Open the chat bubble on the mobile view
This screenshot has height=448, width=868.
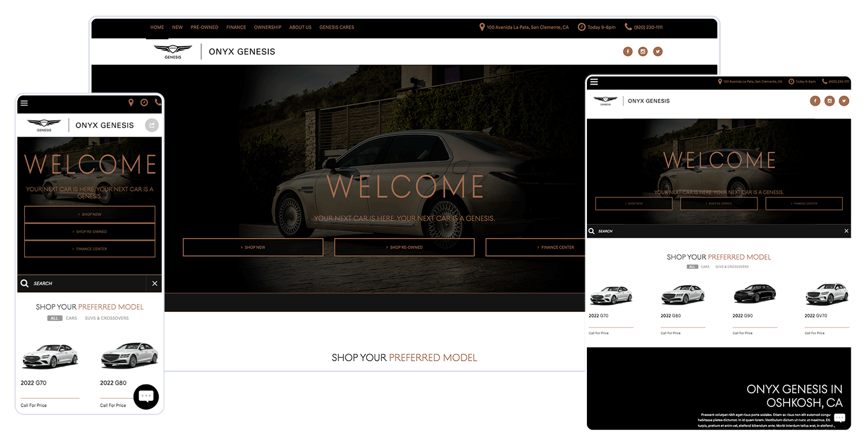coord(146,396)
